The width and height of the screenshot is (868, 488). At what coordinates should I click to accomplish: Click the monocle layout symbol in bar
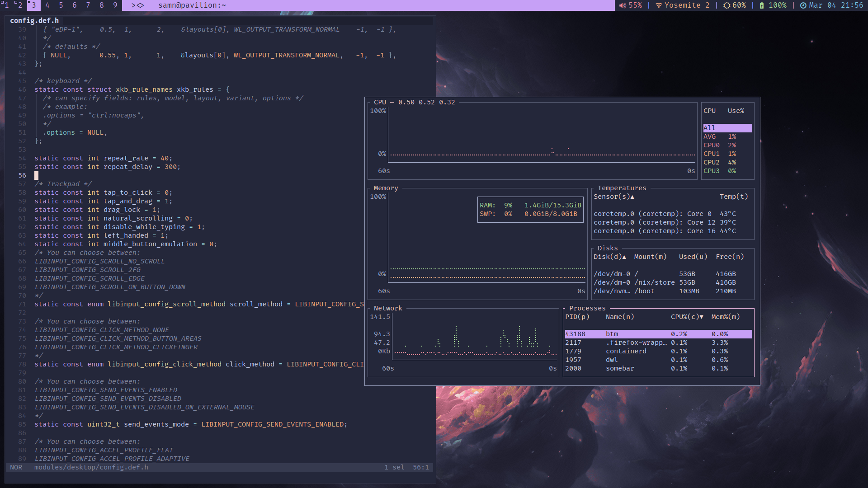point(137,5)
